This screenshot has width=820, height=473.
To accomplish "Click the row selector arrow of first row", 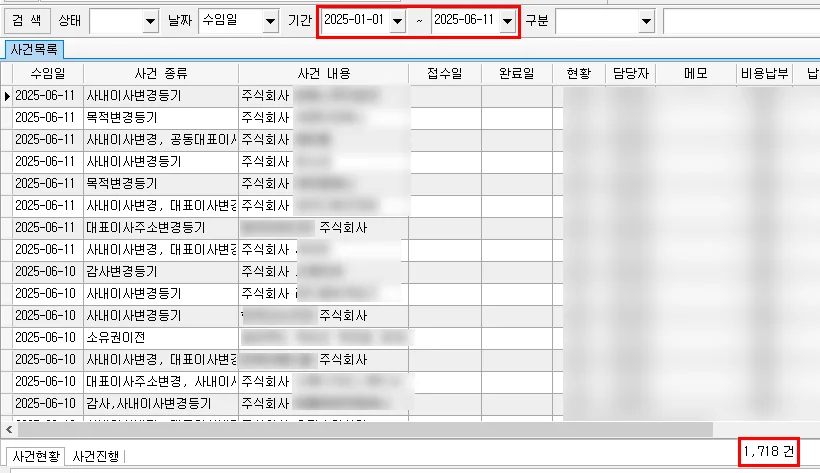I will 7,96.
